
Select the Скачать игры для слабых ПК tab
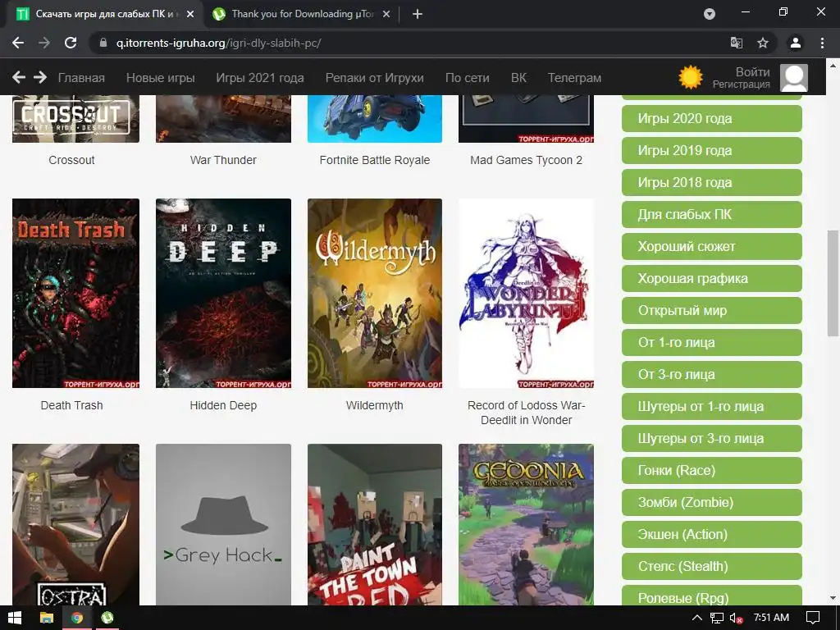[x=104, y=14]
